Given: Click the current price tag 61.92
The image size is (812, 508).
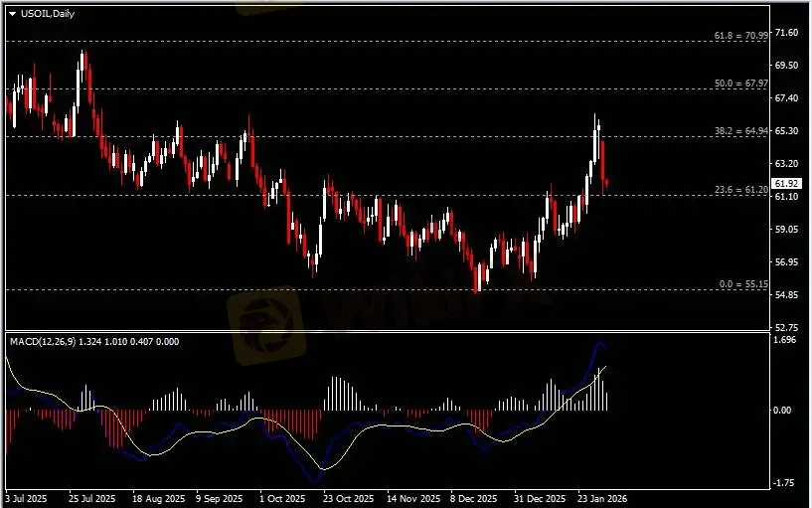Looking at the screenshot, I should tap(786, 183).
